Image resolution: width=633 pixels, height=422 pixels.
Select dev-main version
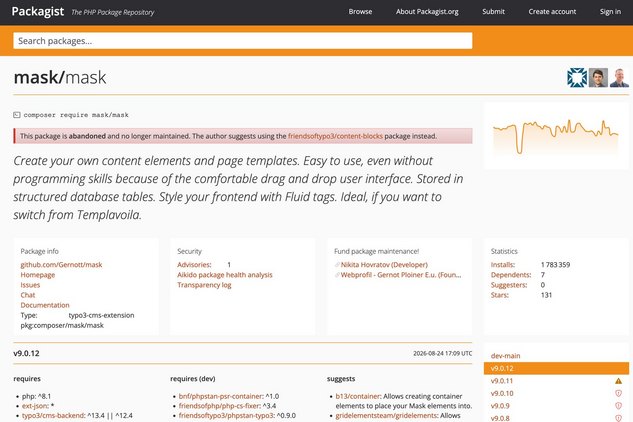point(505,356)
